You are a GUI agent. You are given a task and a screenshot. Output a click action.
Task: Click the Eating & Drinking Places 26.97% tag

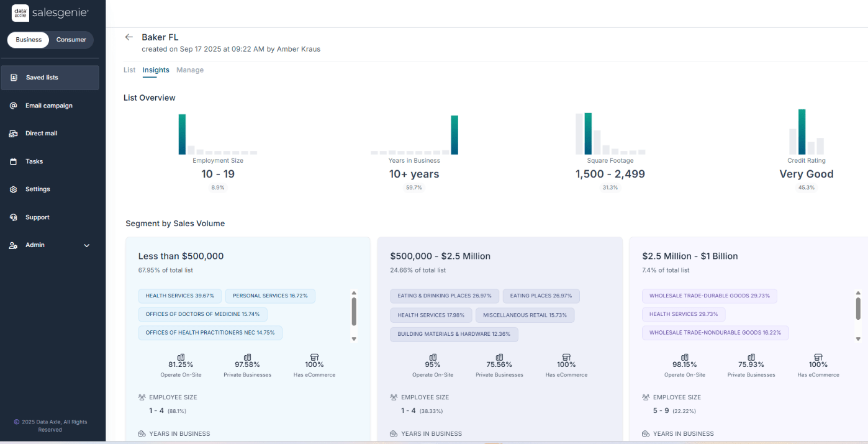click(445, 296)
